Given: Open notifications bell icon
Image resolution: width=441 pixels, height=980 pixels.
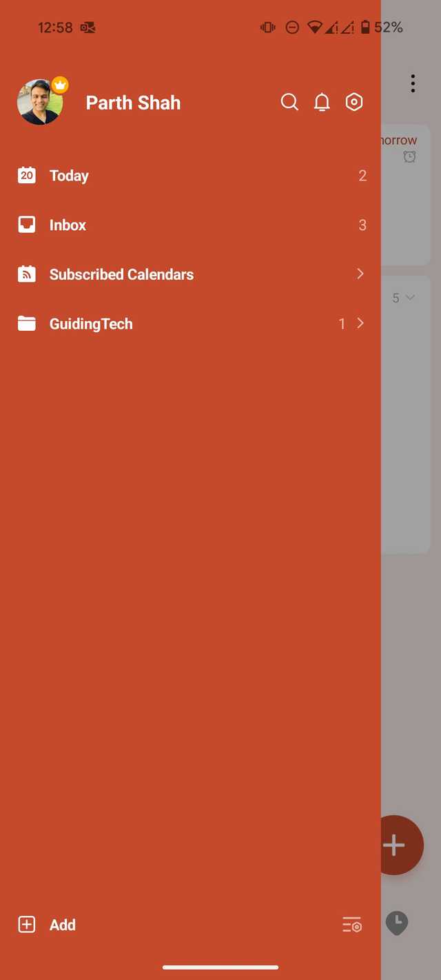Looking at the screenshot, I should pyautogui.click(x=322, y=103).
